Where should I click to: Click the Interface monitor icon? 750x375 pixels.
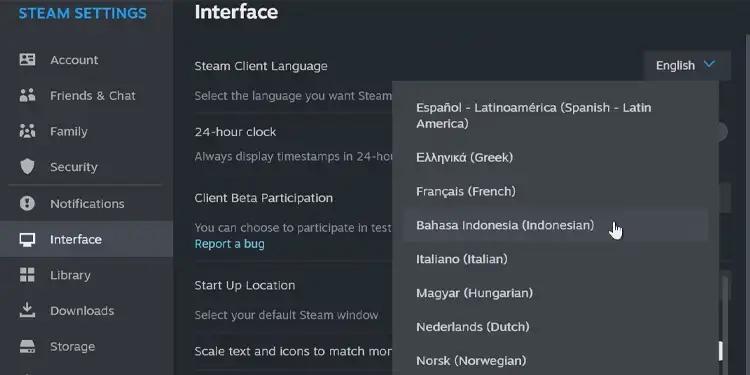point(27,239)
